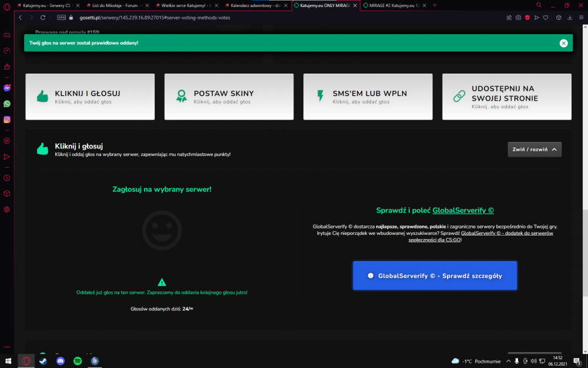Image resolution: width=588 pixels, height=368 pixels.
Task: Select the Kliknij i głosuj voting card
Action: click(90, 97)
